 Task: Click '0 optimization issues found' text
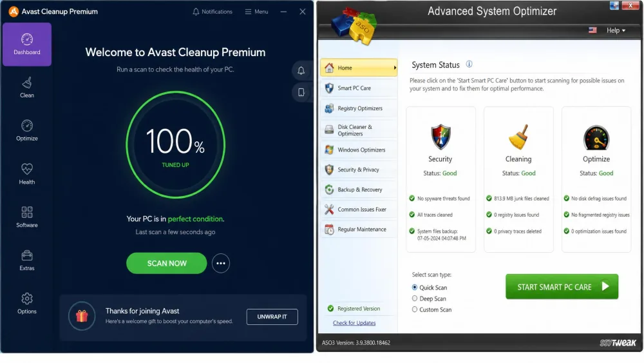pyautogui.click(x=599, y=231)
